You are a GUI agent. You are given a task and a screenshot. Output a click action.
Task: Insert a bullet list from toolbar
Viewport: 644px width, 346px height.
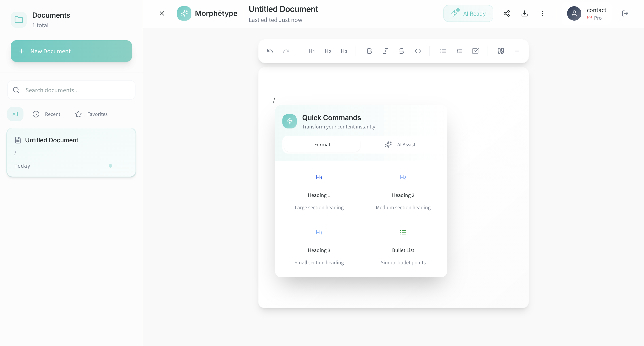pyautogui.click(x=443, y=51)
